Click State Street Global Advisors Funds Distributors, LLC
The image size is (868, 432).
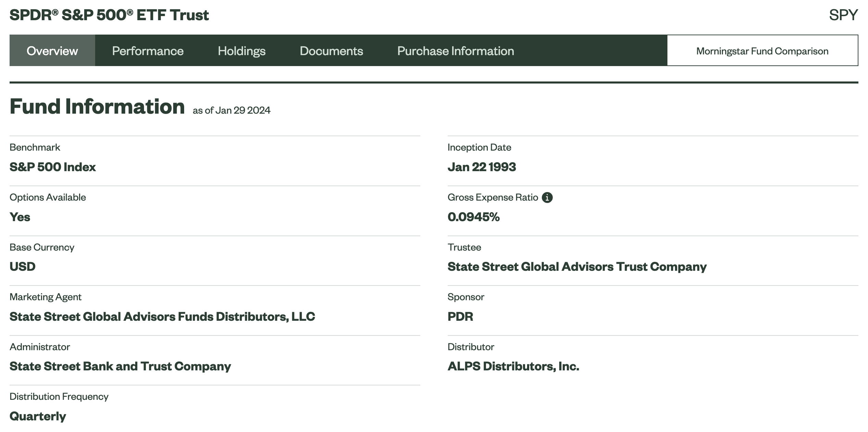pyautogui.click(x=162, y=317)
